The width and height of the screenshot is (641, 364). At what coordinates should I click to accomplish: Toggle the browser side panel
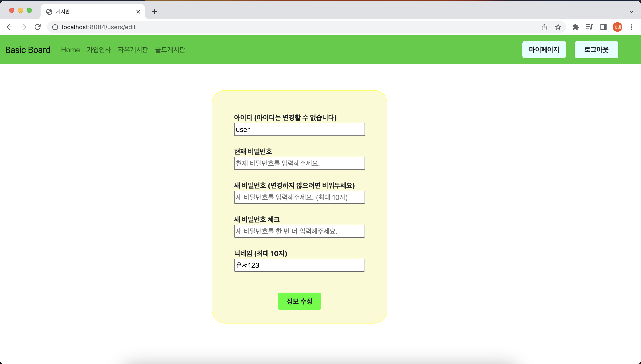coord(603,27)
